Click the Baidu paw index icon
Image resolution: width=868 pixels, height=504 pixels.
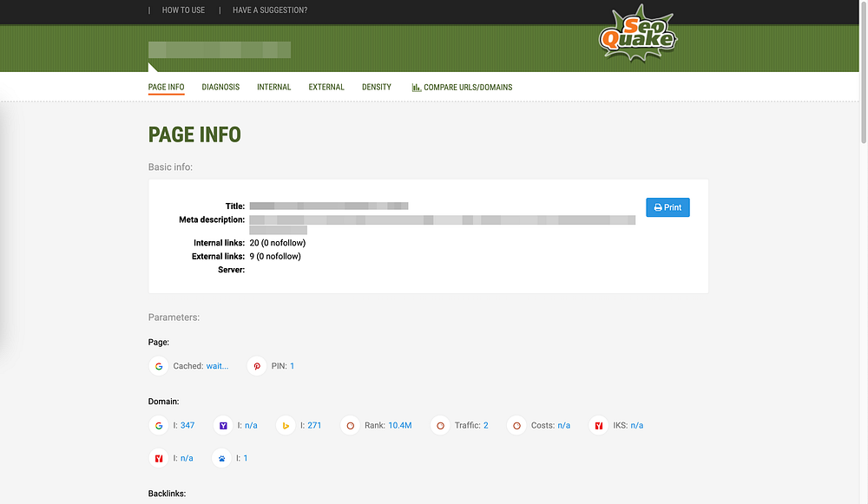click(221, 458)
